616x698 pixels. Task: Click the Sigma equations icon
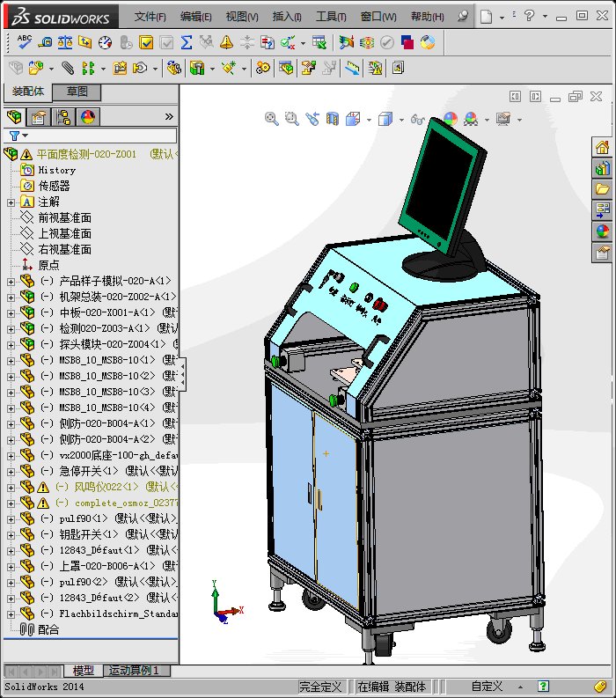pyautogui.click(x=187, y=42)
